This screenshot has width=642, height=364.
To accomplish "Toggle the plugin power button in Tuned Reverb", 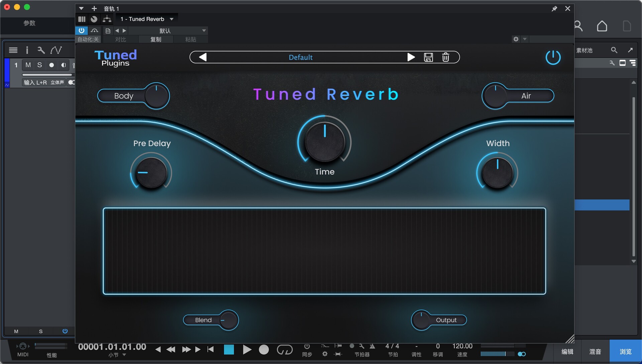I will pos(553,57).
